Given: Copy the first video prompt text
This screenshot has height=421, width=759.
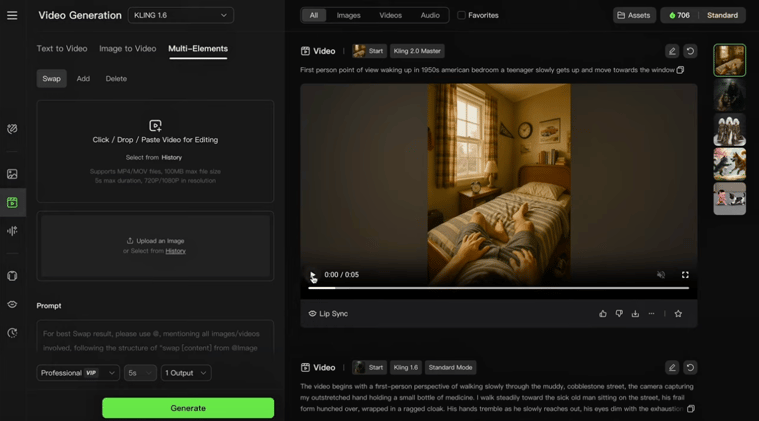Looking at the screenshot, I should coord(680,70).
